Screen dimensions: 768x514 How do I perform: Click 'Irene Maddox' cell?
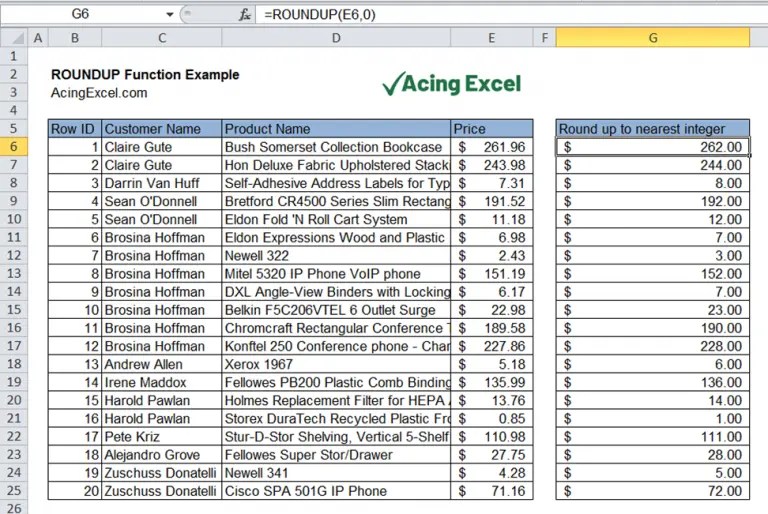tap(162, 382)
